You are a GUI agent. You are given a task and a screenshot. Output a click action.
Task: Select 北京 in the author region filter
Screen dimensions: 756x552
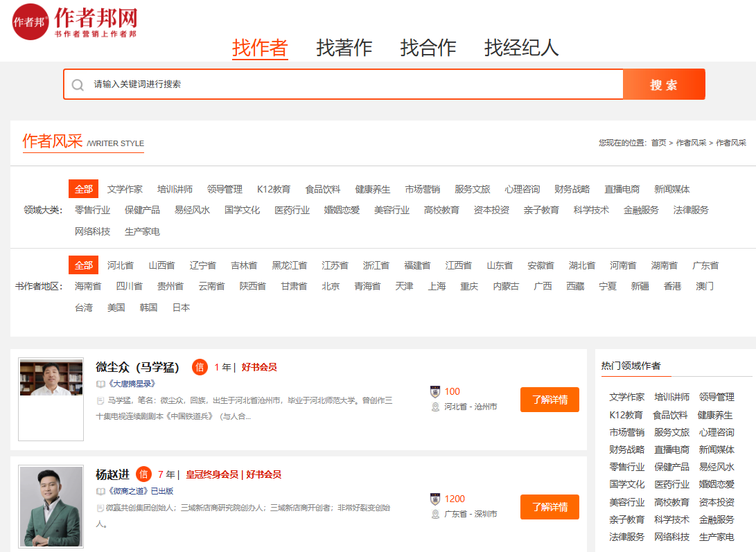331,286
